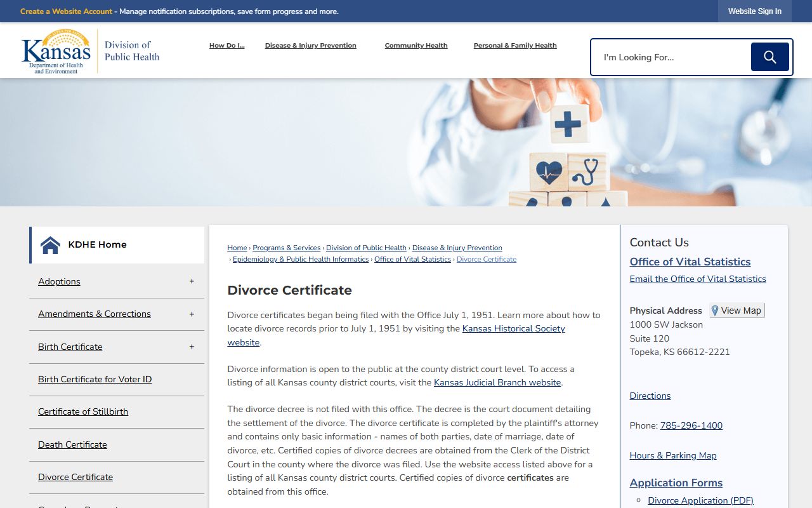The height and width of the screenshot is (508, 812).
Task: Click phone number 785-296-1400
Action: (x=691, y=425)
